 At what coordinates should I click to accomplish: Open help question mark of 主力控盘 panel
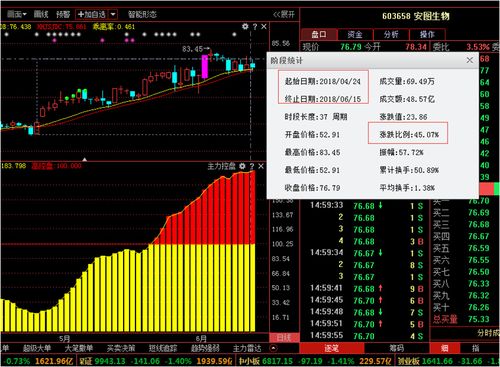pos(252,166)
